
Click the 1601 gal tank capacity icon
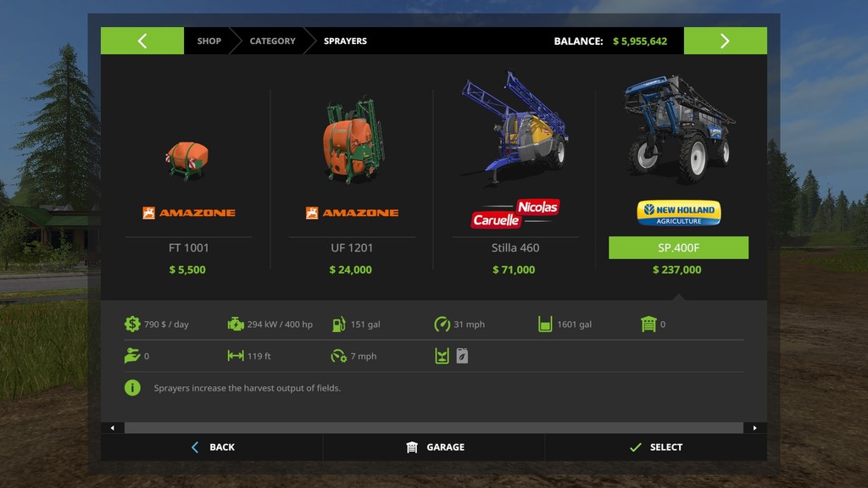pyautogui.click(x=545, y=324)
